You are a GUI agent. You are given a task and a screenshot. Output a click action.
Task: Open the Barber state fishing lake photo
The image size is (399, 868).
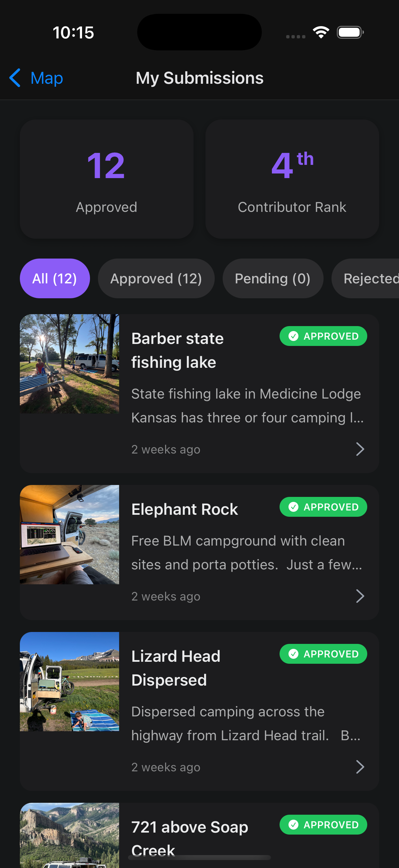click(x=69, y=363)
